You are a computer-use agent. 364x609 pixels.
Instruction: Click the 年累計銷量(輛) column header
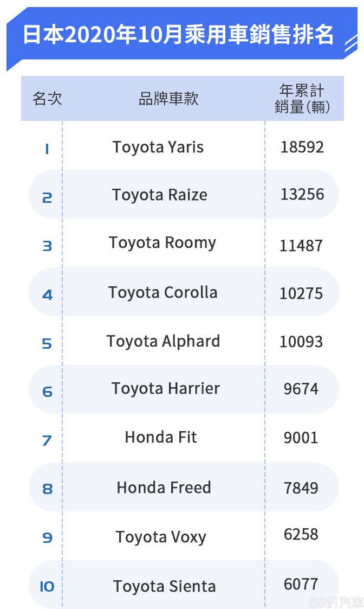point(302,99)
